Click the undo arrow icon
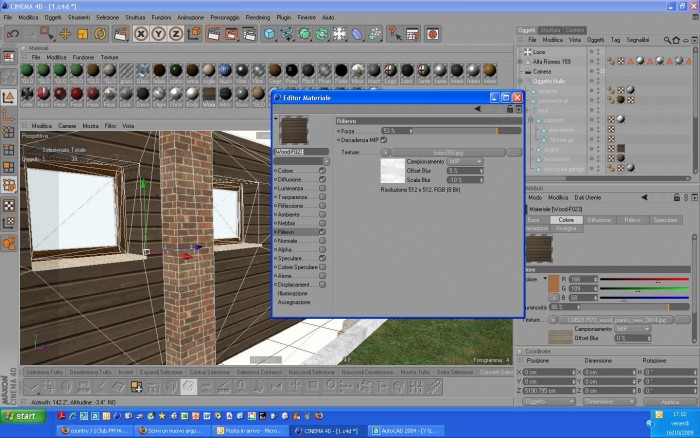The height and width of the screenshot is (438, 700). [13, 34]
